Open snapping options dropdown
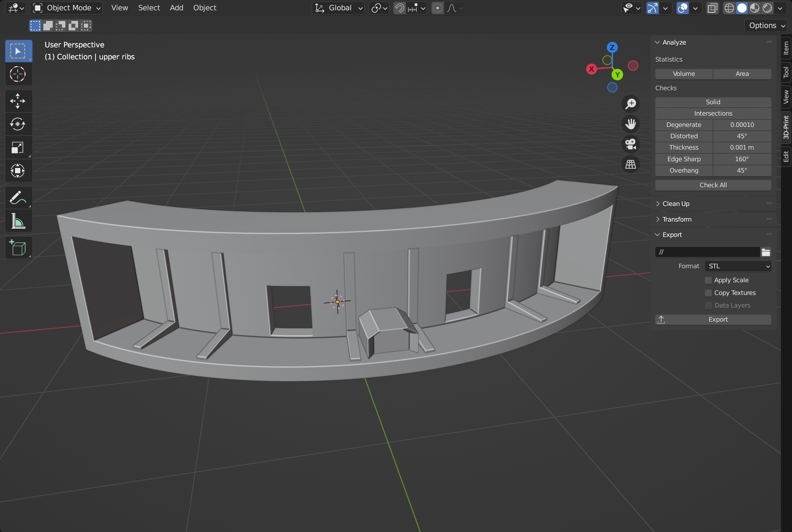This screenshot has width=792, height=532. [416, 8]
